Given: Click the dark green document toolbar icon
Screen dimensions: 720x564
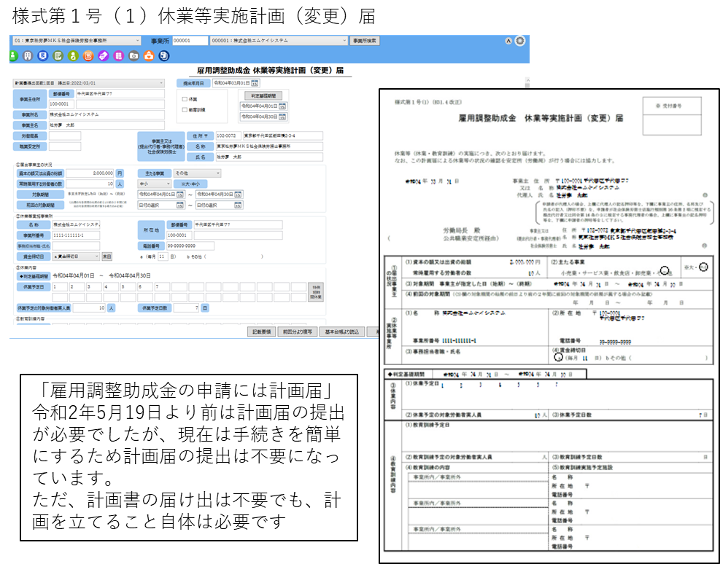Looking at the screenshot, I should coord(58,56).
